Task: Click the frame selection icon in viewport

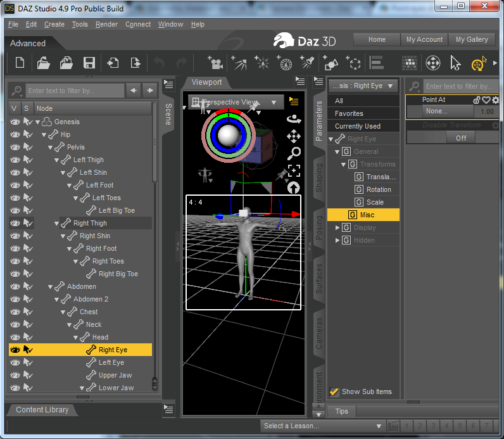Action: (294, 170)
